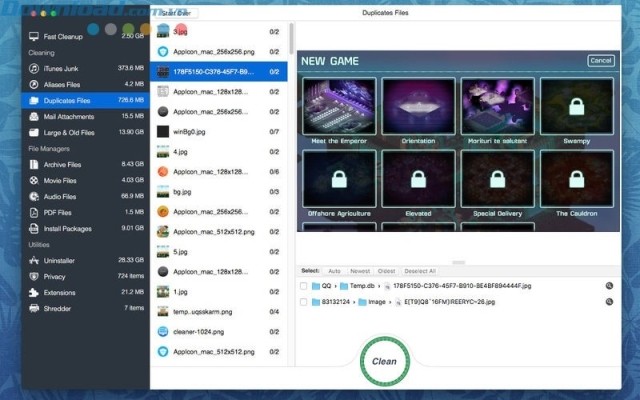Click the Movie Files reel icon

click(x=34, y=180)
